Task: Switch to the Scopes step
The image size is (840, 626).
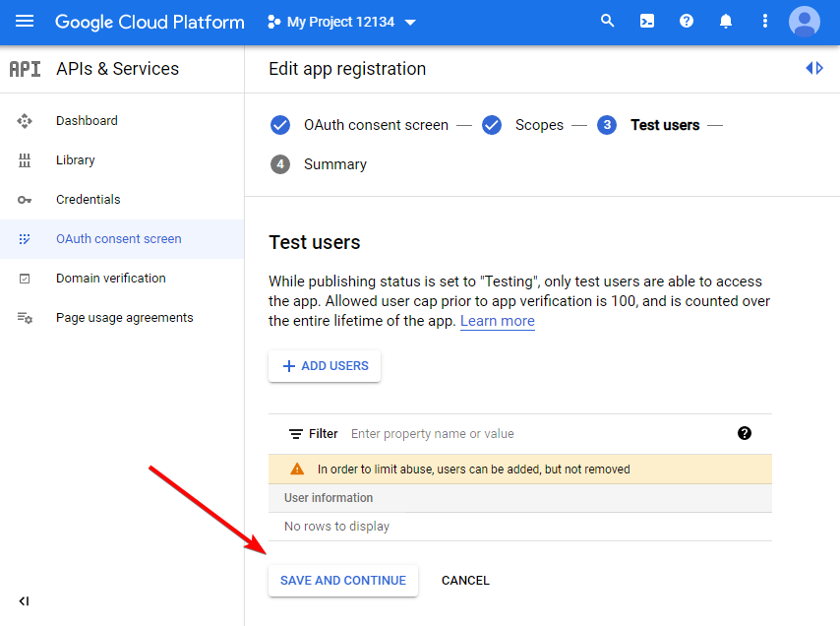Action: pos(539,125)
